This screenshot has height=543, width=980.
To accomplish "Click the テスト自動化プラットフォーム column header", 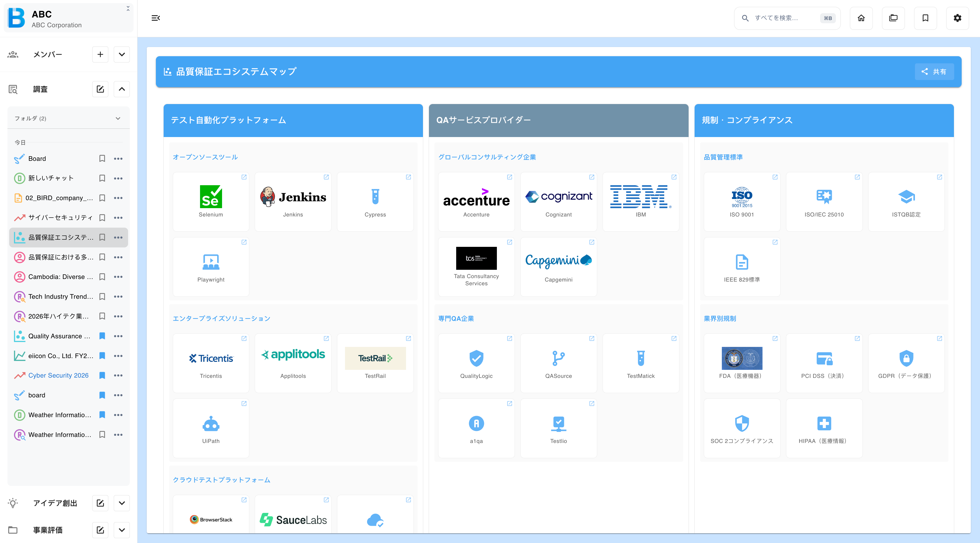I will 293,120.
